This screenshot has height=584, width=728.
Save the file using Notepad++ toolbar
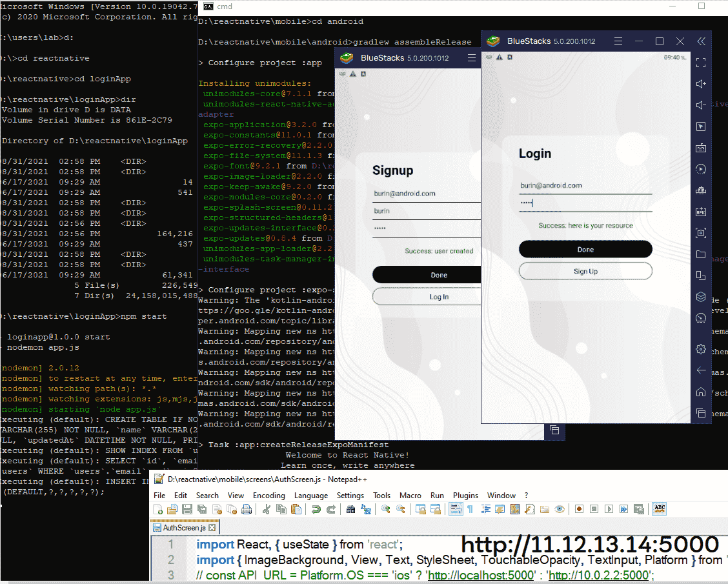click(x=187, y=509)
